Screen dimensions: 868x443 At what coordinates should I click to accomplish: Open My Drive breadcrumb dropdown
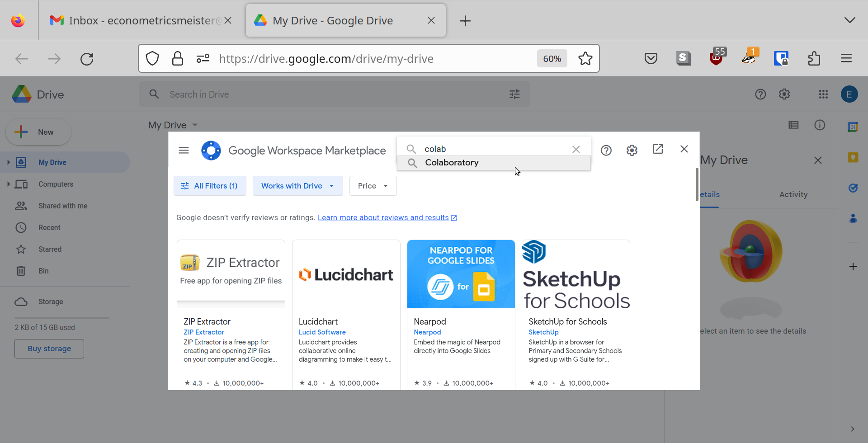pyautogui.click(x=173, y=125)
